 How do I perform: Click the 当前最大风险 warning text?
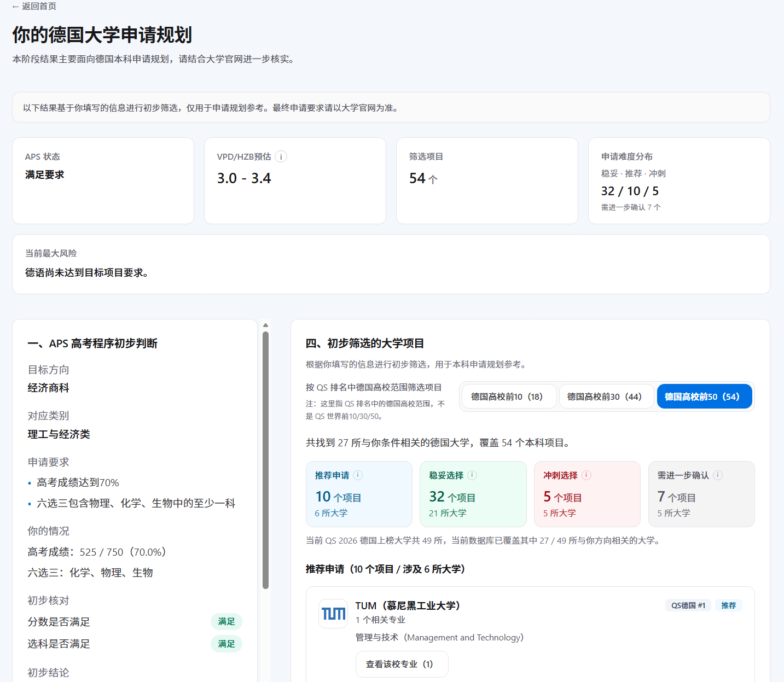click(x=88, y=272)
